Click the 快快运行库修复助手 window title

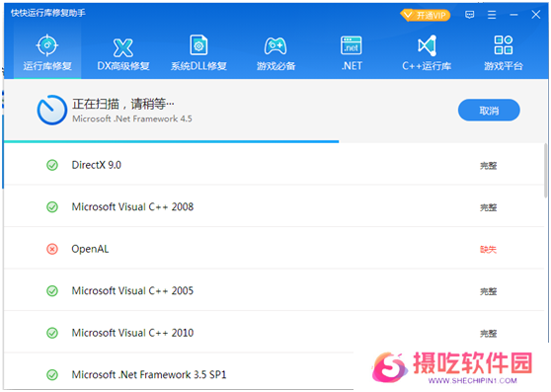pos(48,13)
